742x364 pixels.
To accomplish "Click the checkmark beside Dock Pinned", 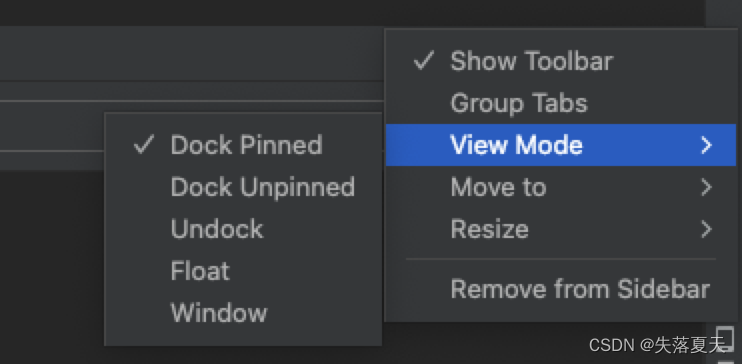I will [x=143, y=144].
